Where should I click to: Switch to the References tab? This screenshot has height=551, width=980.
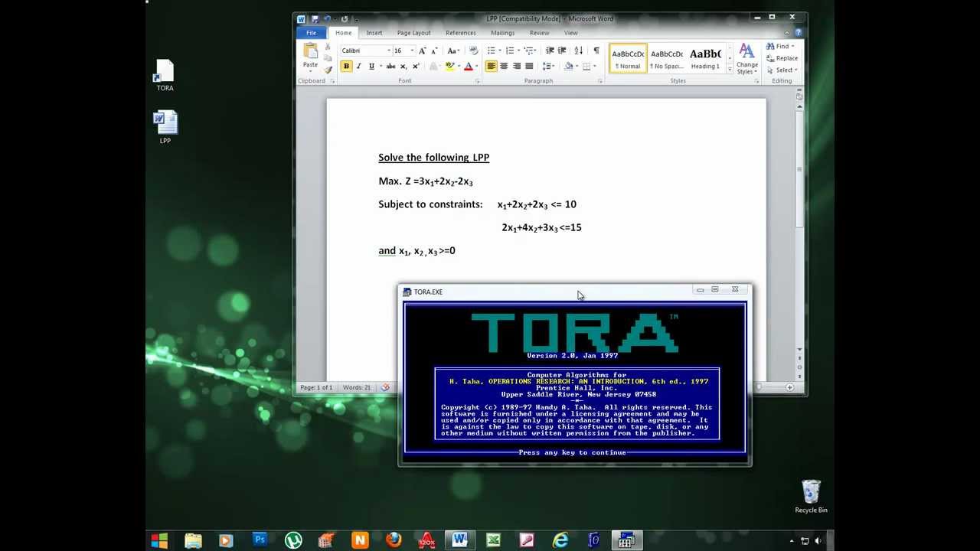461,33
